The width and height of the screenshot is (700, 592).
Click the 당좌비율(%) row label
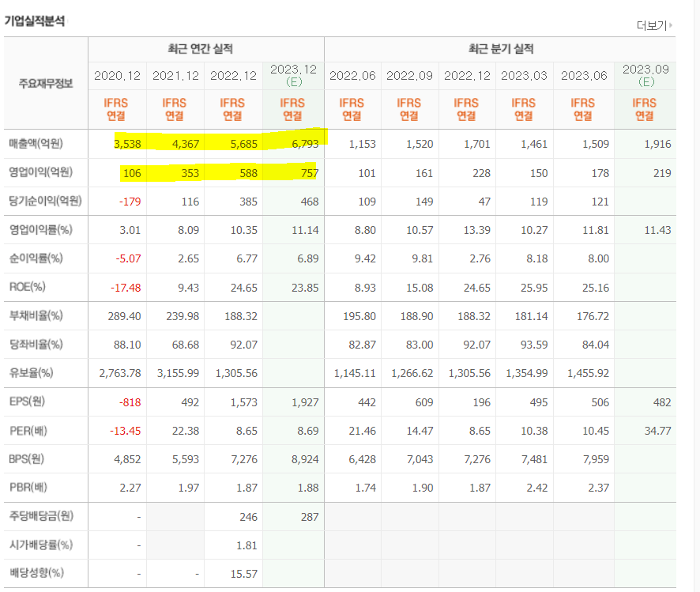[x=36, y=345]
